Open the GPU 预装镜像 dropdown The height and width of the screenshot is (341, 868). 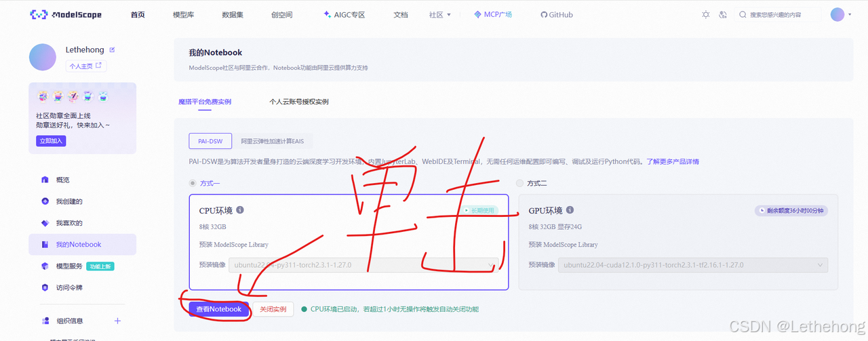[x=693, y=264]
